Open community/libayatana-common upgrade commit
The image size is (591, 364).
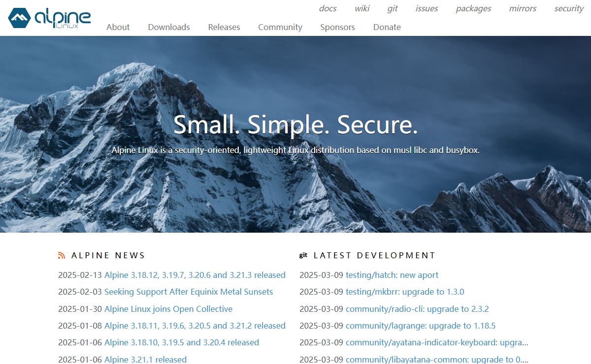437,359
